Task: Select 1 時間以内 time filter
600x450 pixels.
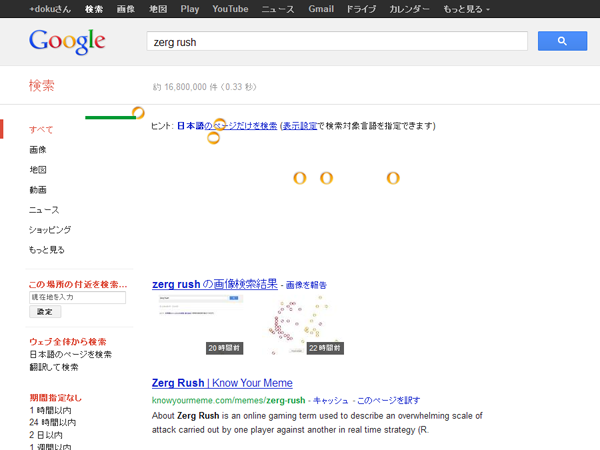Action: pyautogui.click(x=50, y=410)
